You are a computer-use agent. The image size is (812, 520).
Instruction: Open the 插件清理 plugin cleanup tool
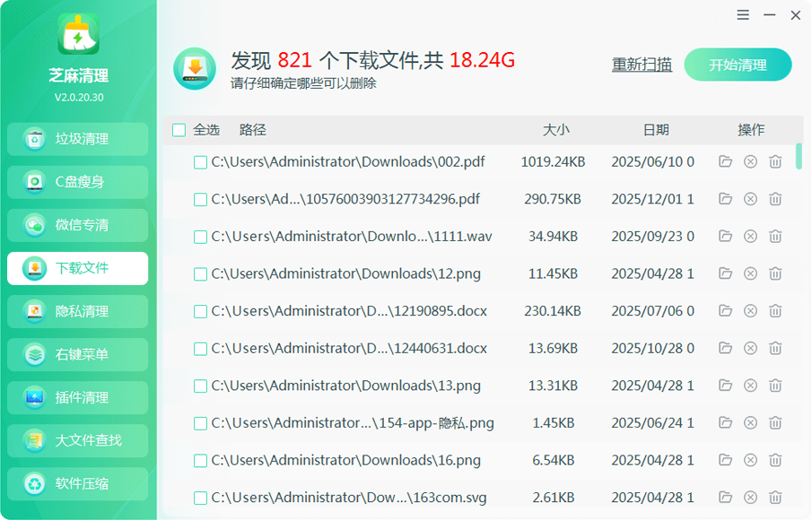[76, 397]
